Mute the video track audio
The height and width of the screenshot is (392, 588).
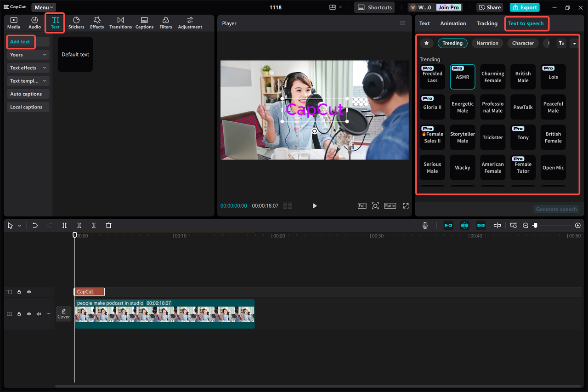[38, 313]
